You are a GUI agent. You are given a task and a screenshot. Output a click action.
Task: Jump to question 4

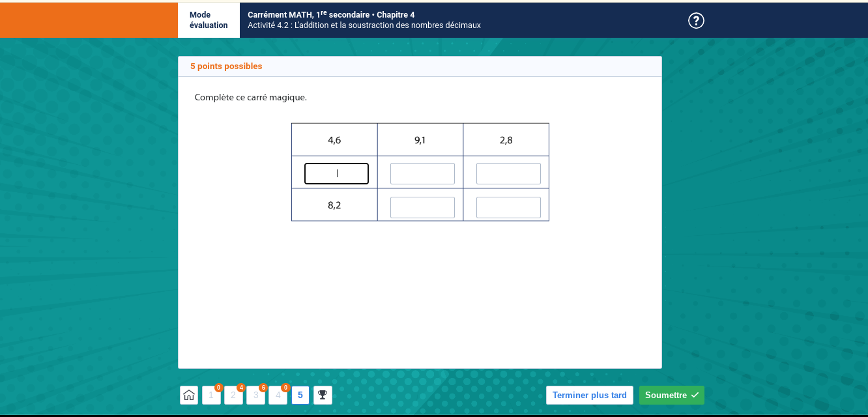(278, 395)
